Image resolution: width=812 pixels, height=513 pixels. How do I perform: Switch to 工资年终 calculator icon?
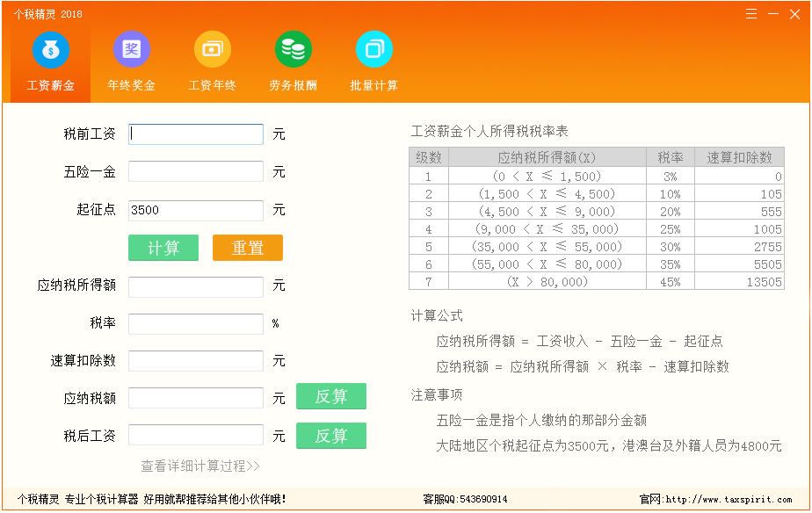[212, 49]
